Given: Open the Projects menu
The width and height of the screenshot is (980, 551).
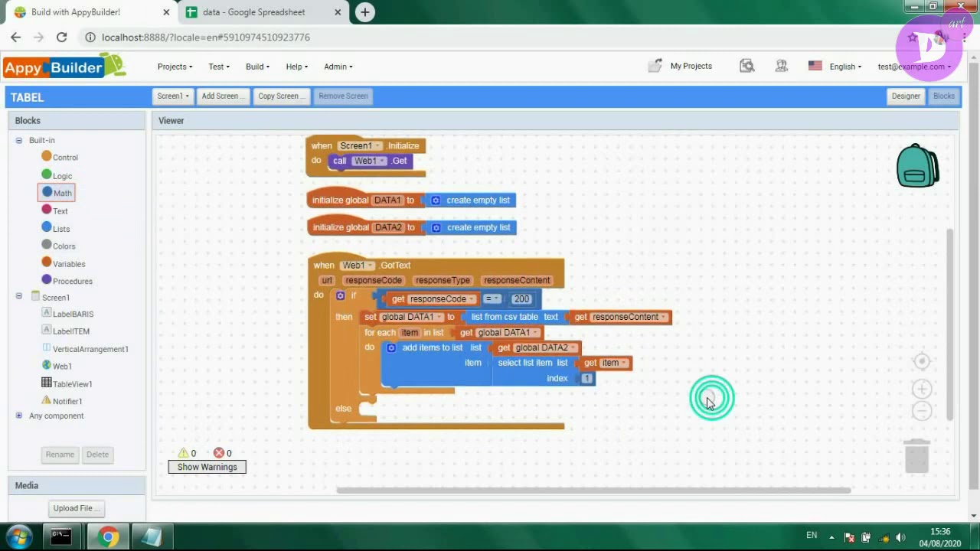Looking at the screenshot, I should coord(175,67).
